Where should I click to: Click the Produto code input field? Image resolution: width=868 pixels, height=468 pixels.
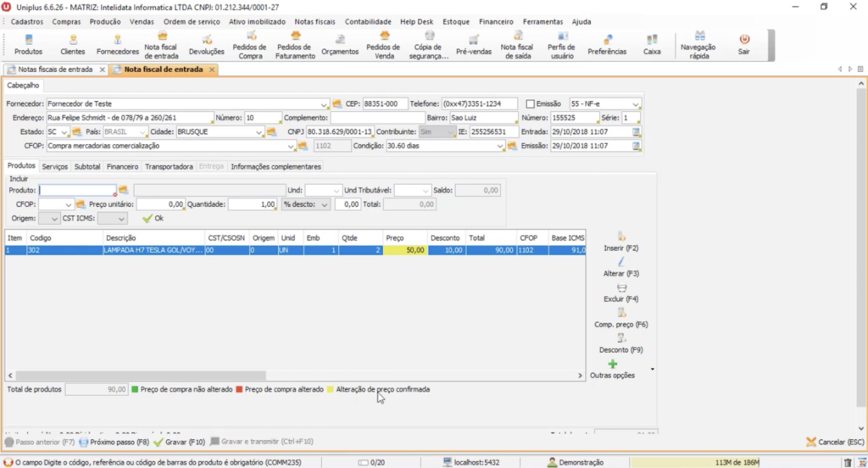77,191
